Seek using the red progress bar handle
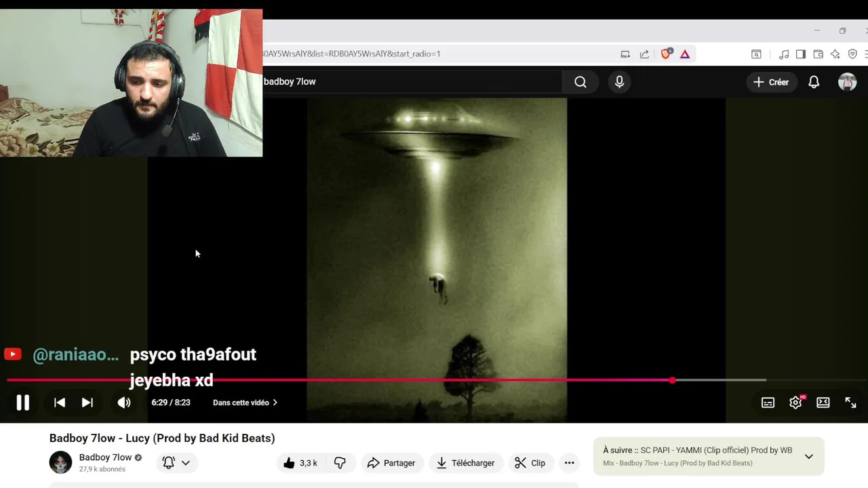This screenshot has width=868, height=488. (672, 380)
